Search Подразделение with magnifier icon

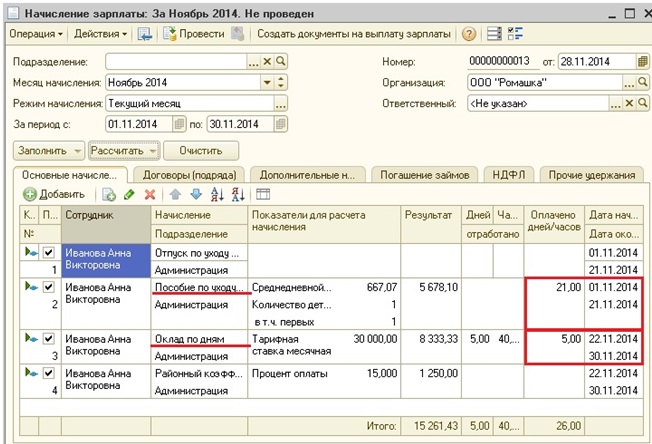pyautogui.click(x=281, y=62)
